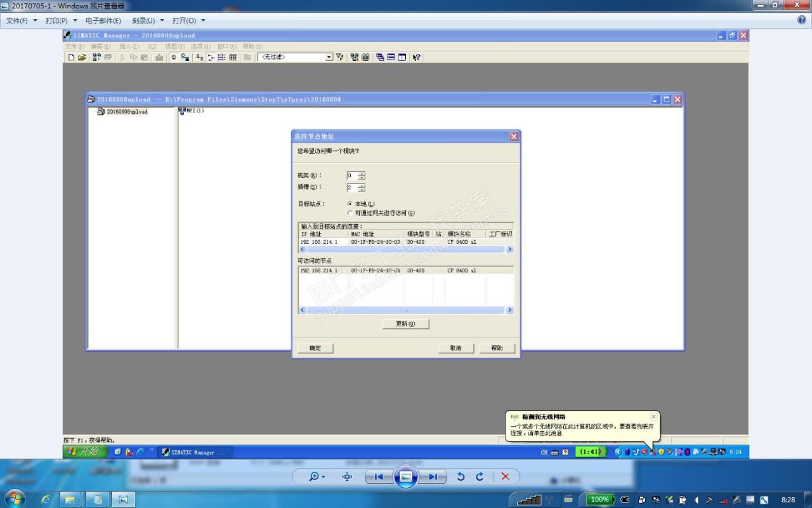Switch to Small Icons view button

click(x=211, y=57)
